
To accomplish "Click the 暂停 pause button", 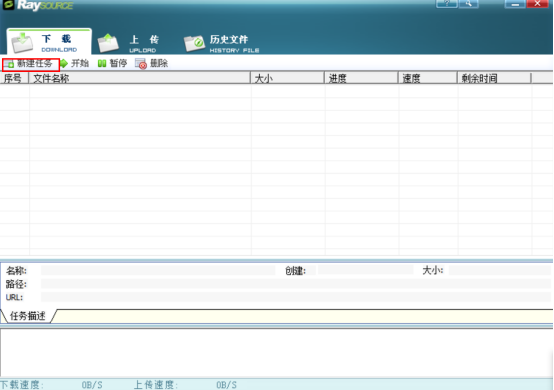I will click(x=112, y=64).
